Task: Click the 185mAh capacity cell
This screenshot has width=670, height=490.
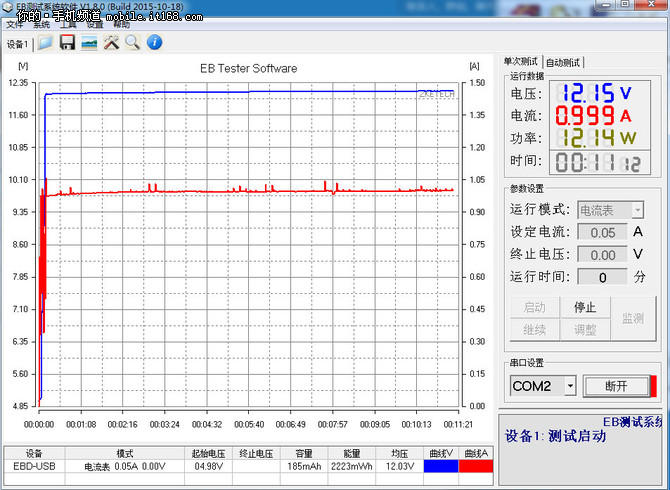Action: pyautogui.click(x=304, y=466)
